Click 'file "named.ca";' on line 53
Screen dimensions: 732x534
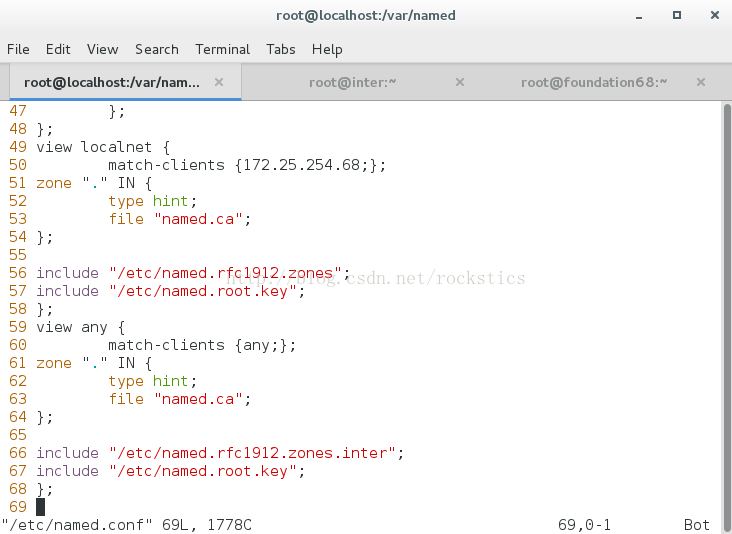point(180,219)
